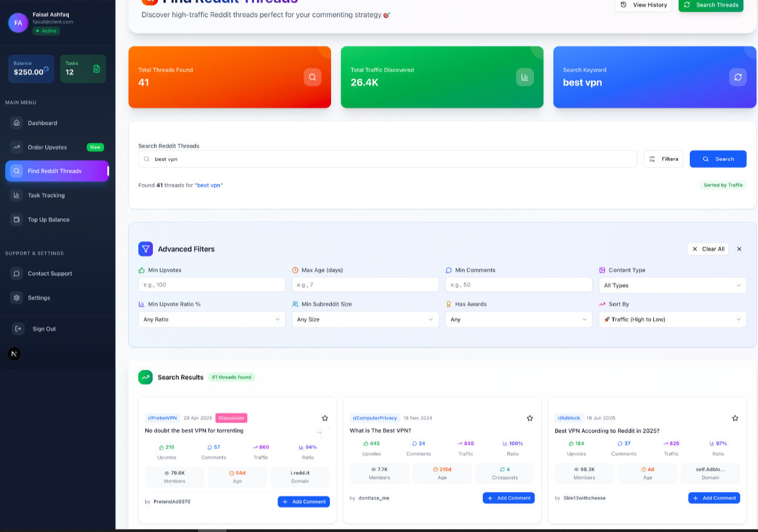The height and width of the screenshot is (532, 758).
Task: Favorite the 'What is The Best VPN?' thread
Action: (x=530, y=418)
